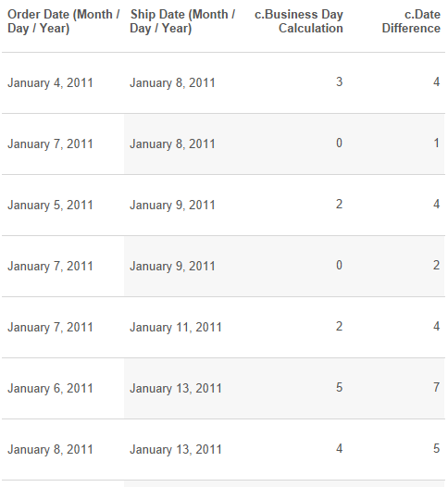Click the business day value 4
Screen dimensions: 448x487
340,448
